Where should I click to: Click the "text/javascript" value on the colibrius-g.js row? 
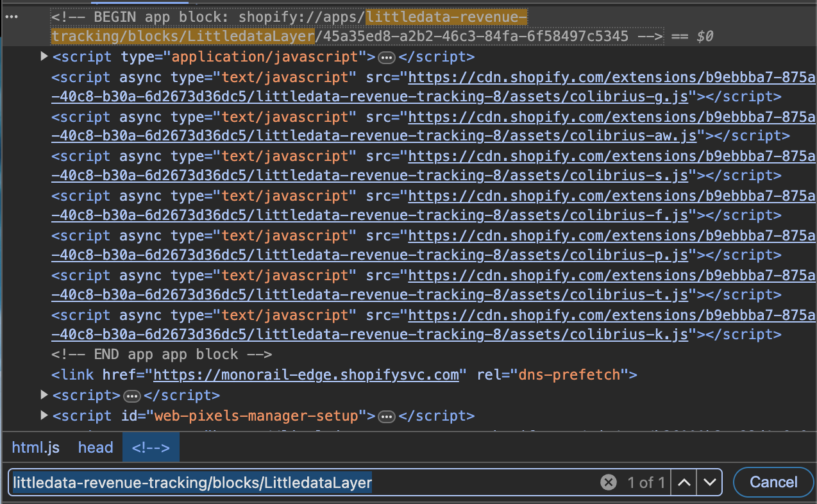285,78
